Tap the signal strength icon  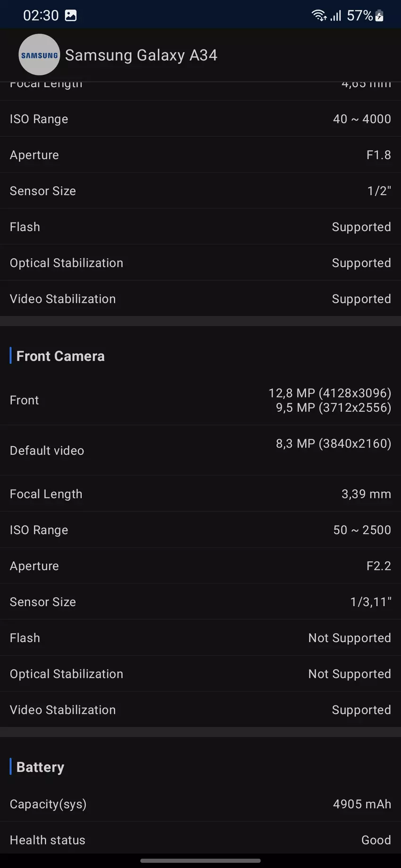tap(335, 16)
